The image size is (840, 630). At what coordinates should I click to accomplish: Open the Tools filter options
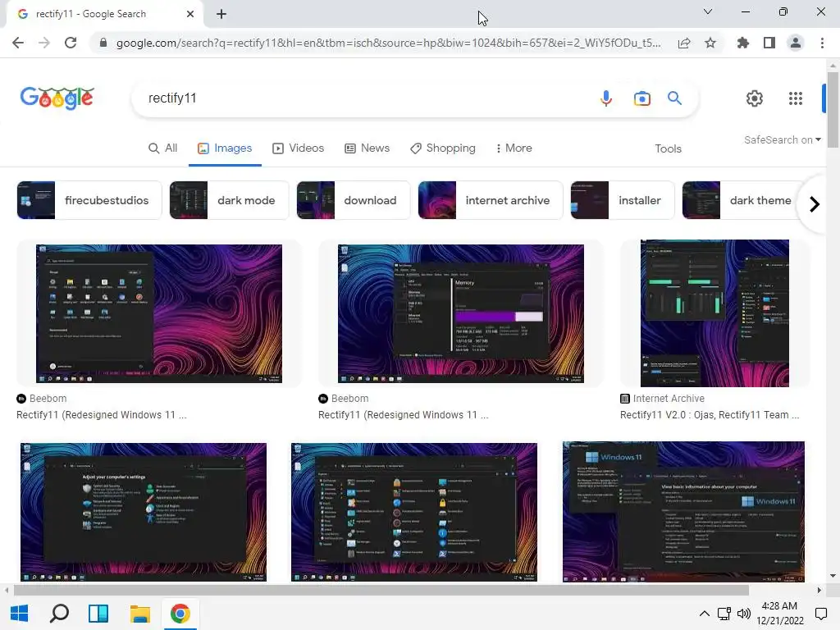(668, 149)
